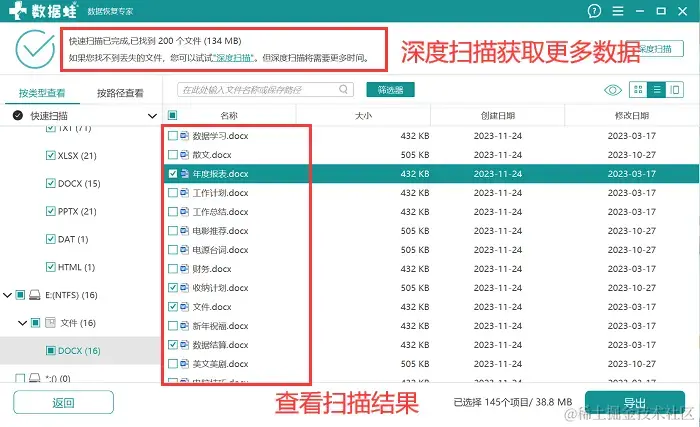Toggle the eye preview icon
Image resolution: width=700 pixels, height=427 pixels.
point(612,90)
